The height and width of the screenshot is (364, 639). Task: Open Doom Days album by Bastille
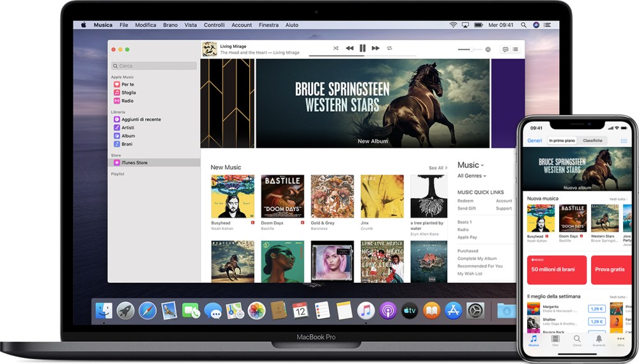click(282, 196)
